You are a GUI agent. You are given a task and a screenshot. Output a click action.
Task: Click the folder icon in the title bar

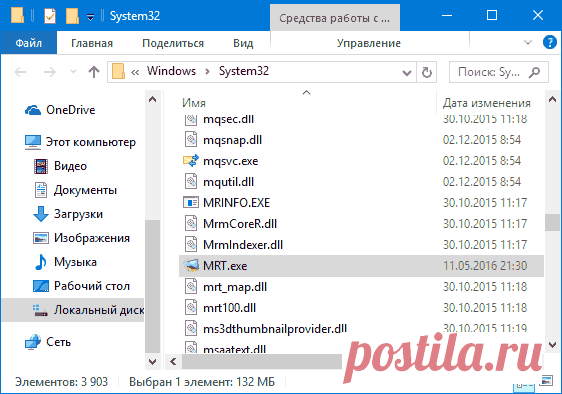click(x=17, y=16)
